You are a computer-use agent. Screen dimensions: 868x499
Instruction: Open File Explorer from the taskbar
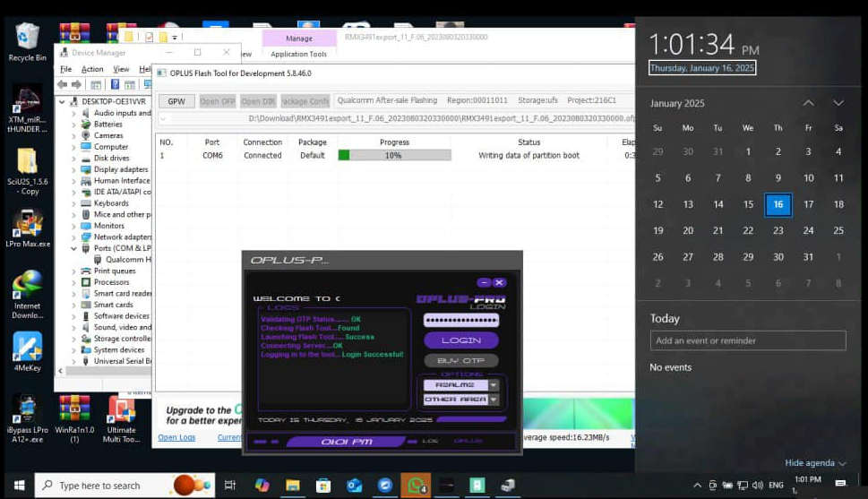pyautogui.click(x=292, y=486)
